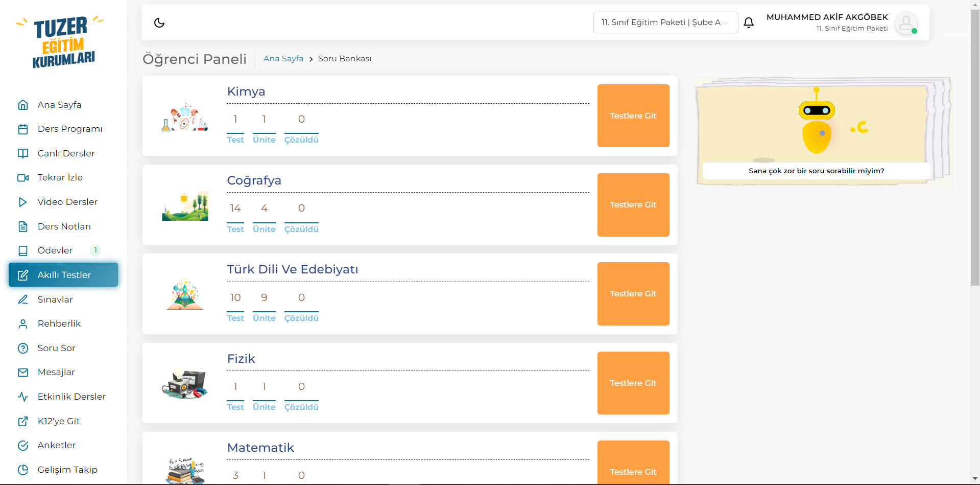Select the Video Dersler play icon

23,202
